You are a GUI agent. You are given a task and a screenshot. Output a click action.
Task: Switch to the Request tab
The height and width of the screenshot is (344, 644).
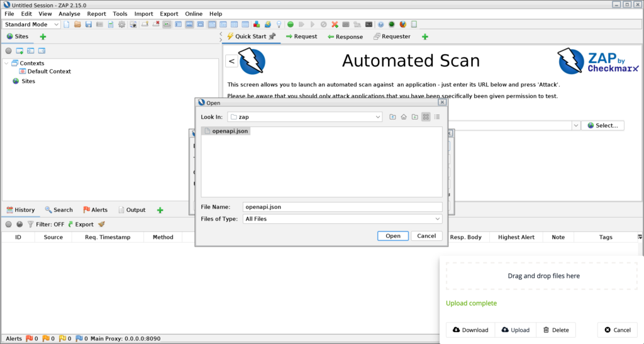point(301,36)
